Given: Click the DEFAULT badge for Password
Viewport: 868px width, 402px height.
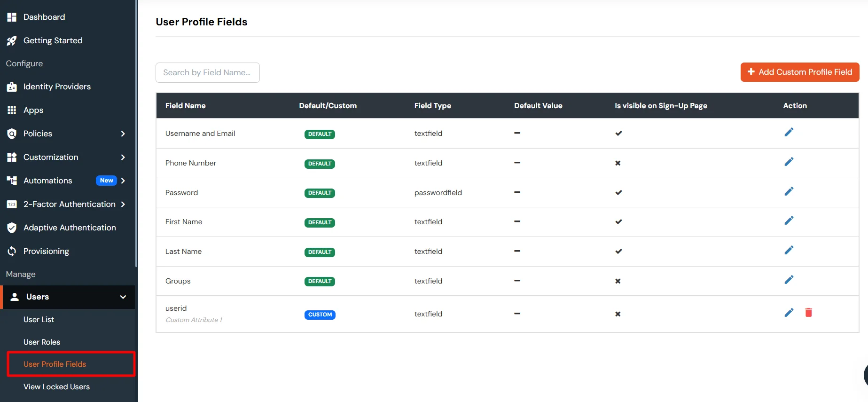Looking at the screenshot, I should point(320,193).
